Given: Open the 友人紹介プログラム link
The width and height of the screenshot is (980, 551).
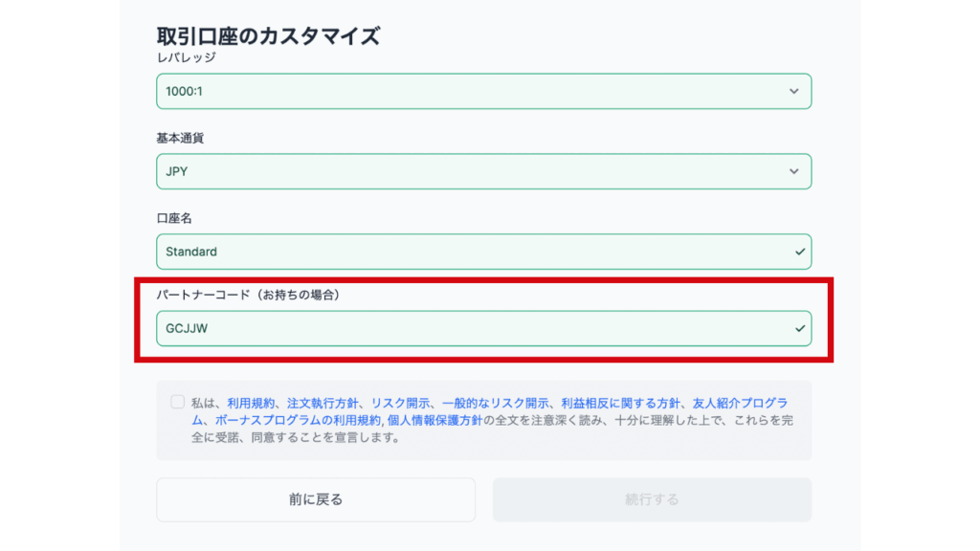Looking at the screenshot, I should tap(742, 403).
